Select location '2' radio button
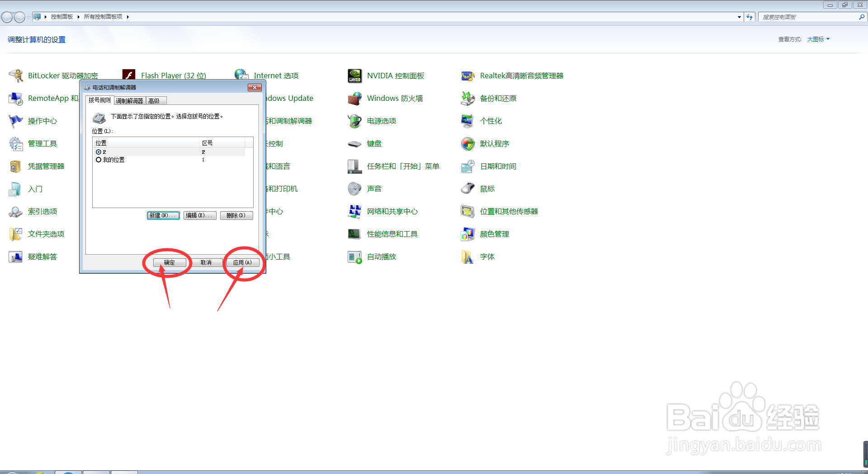Image resolution: width=868 pixels, height=474 pixels. click(99, 152)
